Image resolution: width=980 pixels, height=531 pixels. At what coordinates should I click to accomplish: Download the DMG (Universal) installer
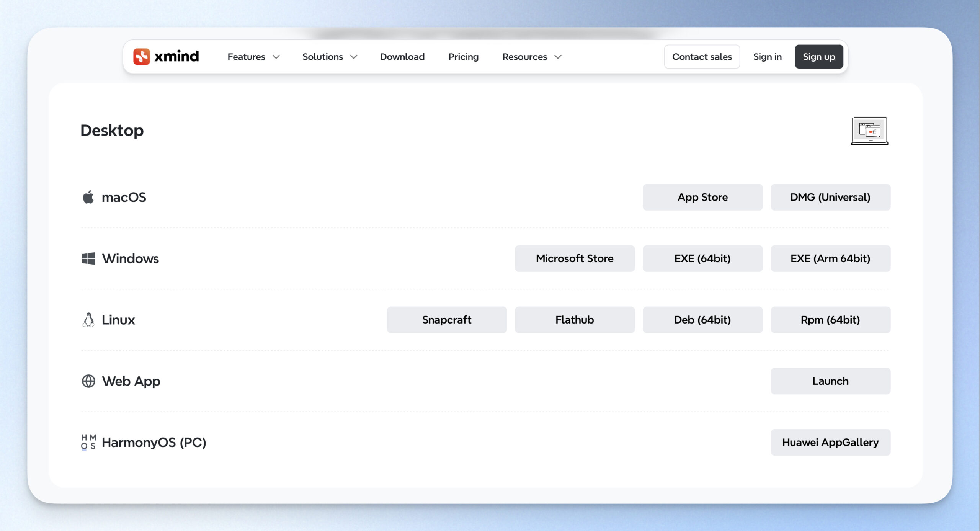pyautogui.click(x=830, y=197)
